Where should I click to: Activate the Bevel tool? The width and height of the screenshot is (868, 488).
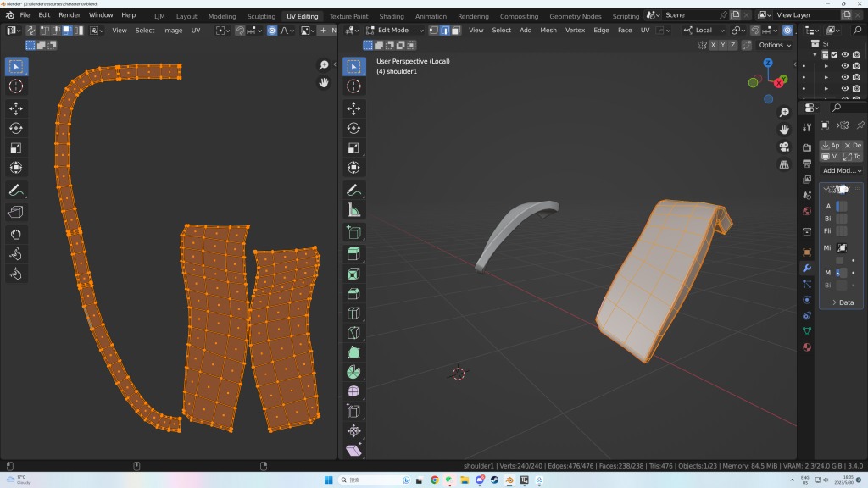point(353,293)
